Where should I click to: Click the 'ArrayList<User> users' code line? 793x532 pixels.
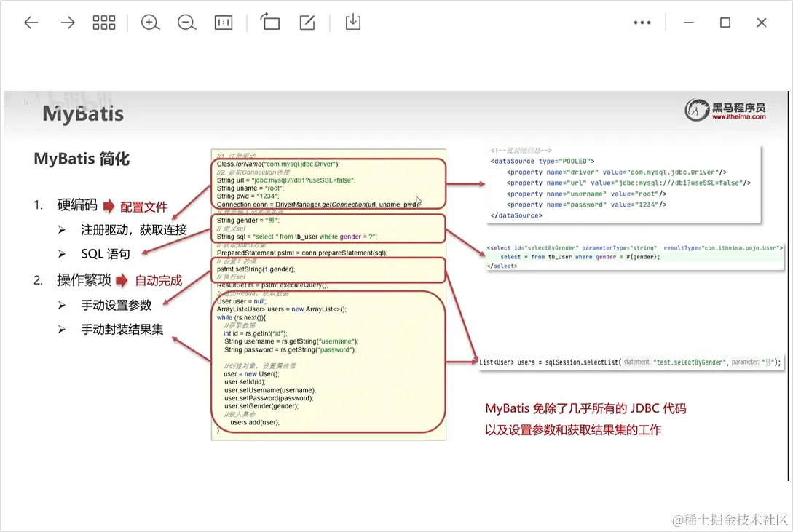click(282, 309)
